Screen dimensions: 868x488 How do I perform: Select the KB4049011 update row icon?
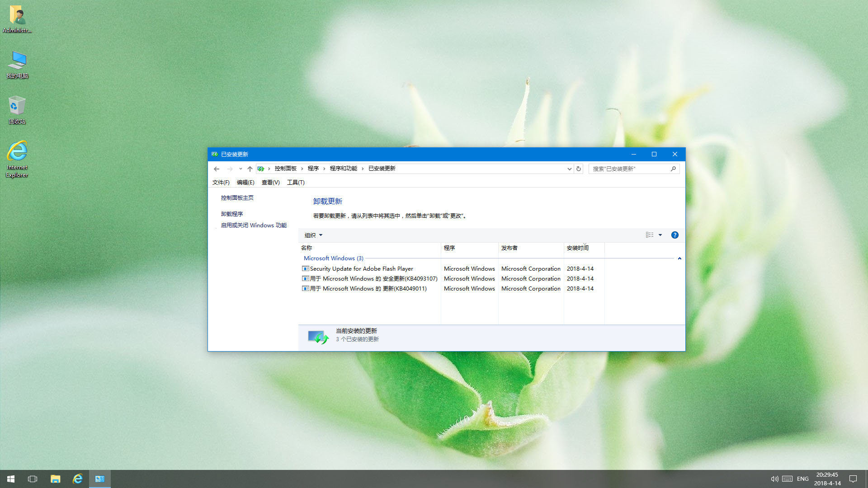click(x=306, y=288)
